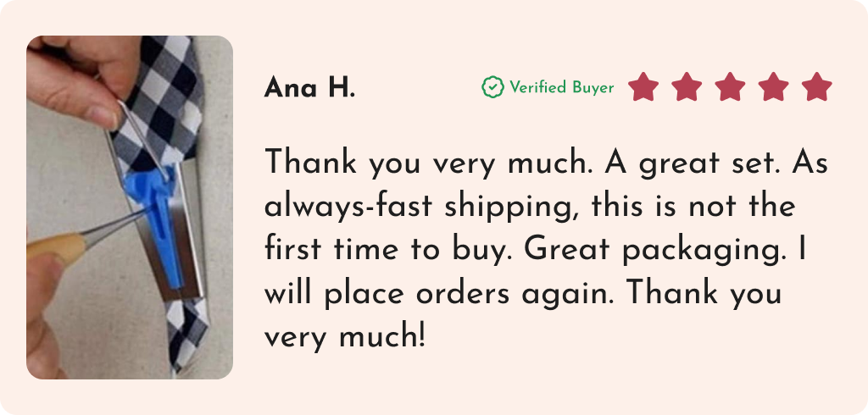Click the first star in the rating
This screenshot has height=415, width=868.
click(x=643, y=87)
